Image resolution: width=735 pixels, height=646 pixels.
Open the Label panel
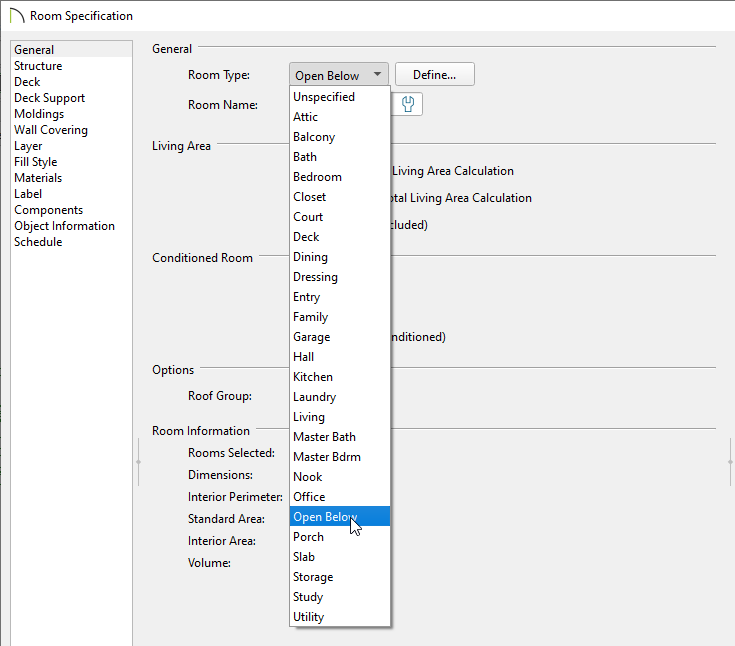[x=71, y=194]
